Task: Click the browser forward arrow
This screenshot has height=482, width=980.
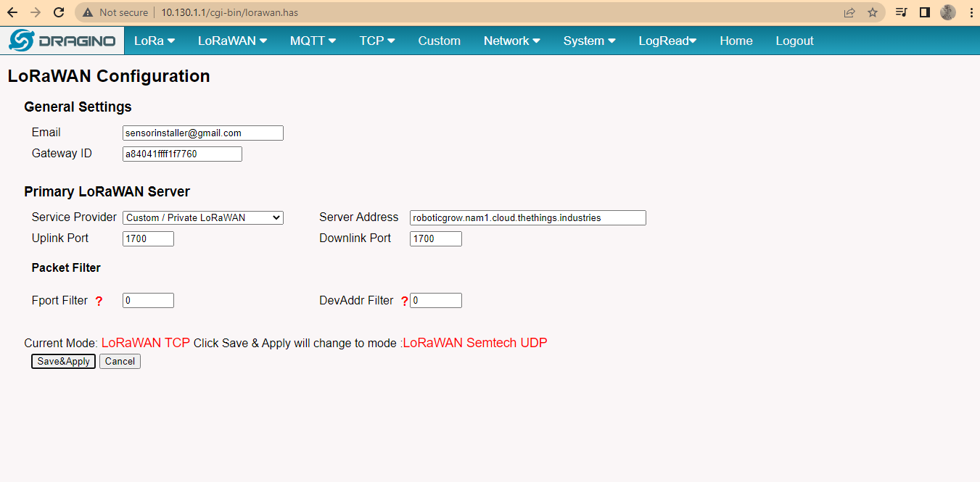Action: click(x=36, y=12)
